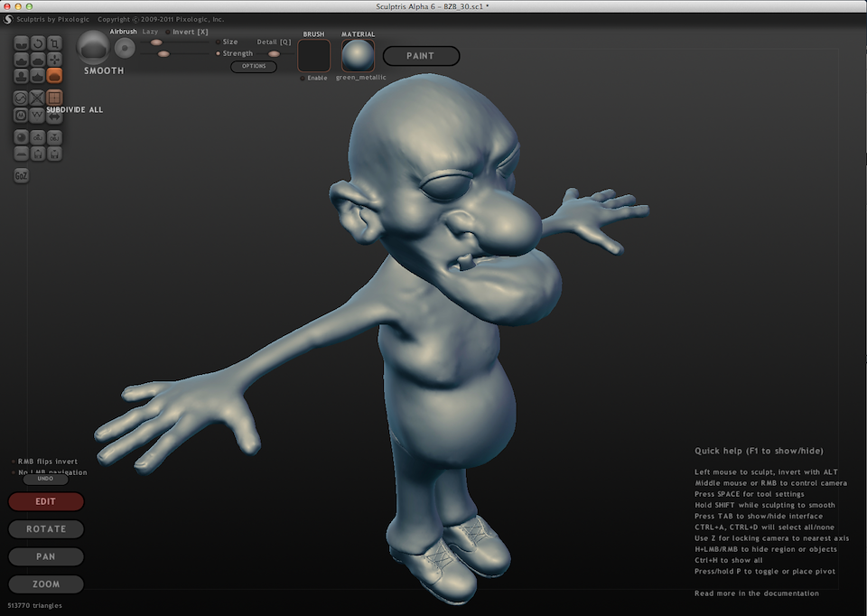This screenshot has width=867, height=616.
Task: Click the Rotate camera button
Action: tap(46, 529)
